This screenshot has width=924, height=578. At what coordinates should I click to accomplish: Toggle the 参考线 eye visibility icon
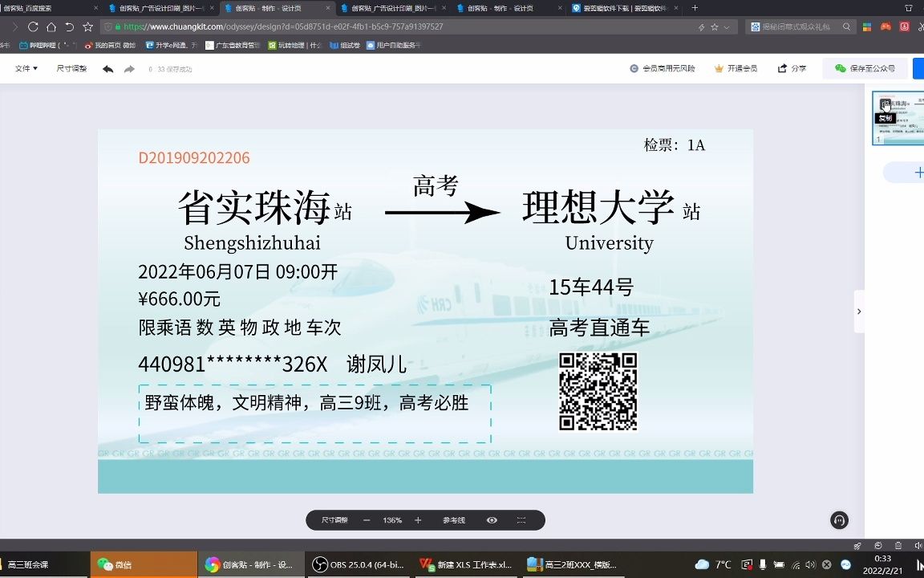tap(492, 520)
